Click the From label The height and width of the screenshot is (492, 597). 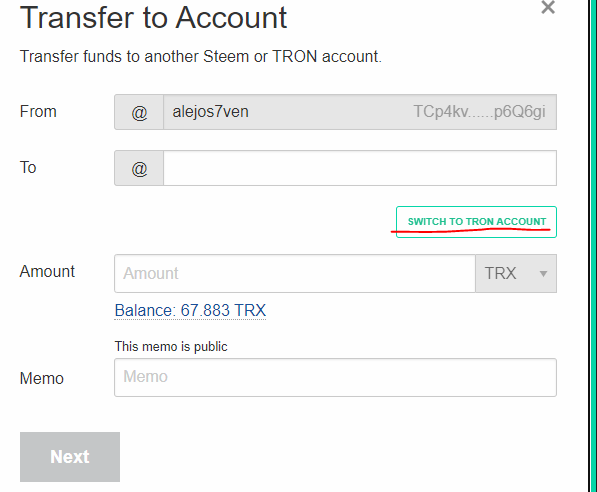pyautogui.click(x=38, y=112)
